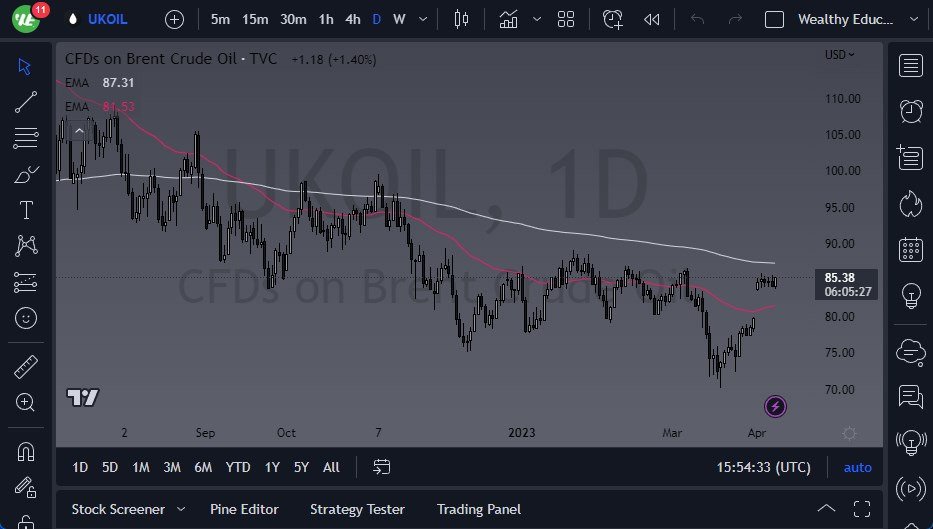Open the watchlist panel icon
Screen dimensions: 933x529
pos(910,65)
